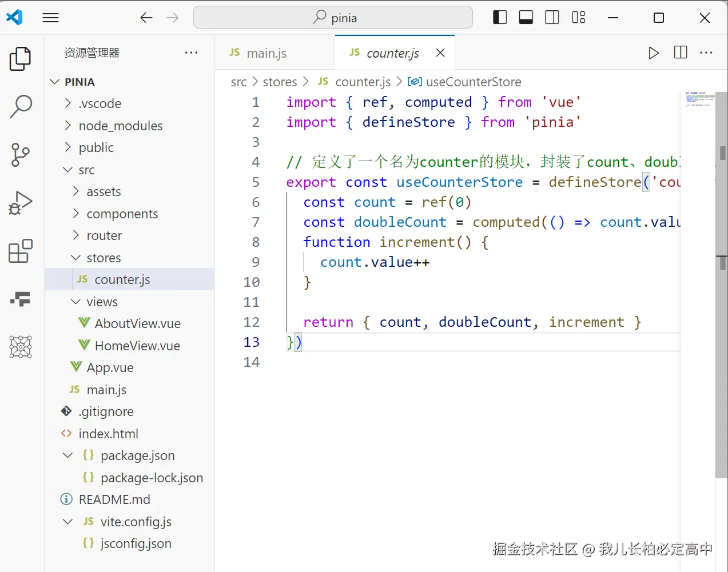Click the useCounterStore breadcrumb symbol

pos(464,82)
